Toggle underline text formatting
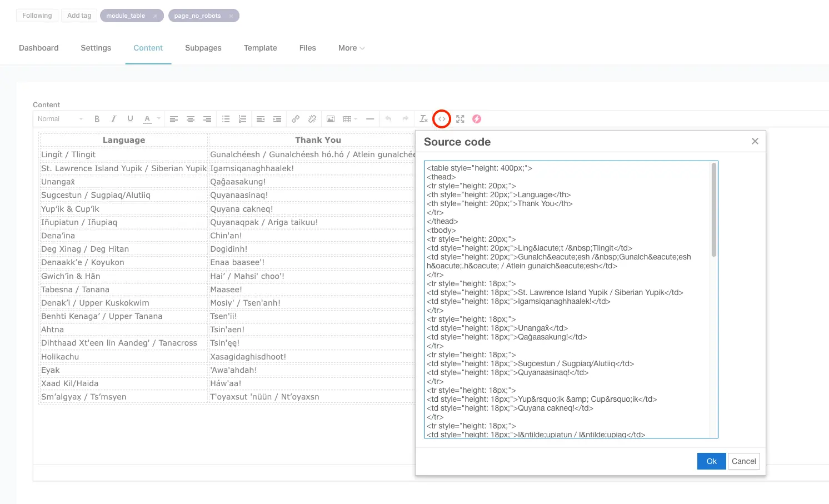829x504 pixels. pos(130,119)
